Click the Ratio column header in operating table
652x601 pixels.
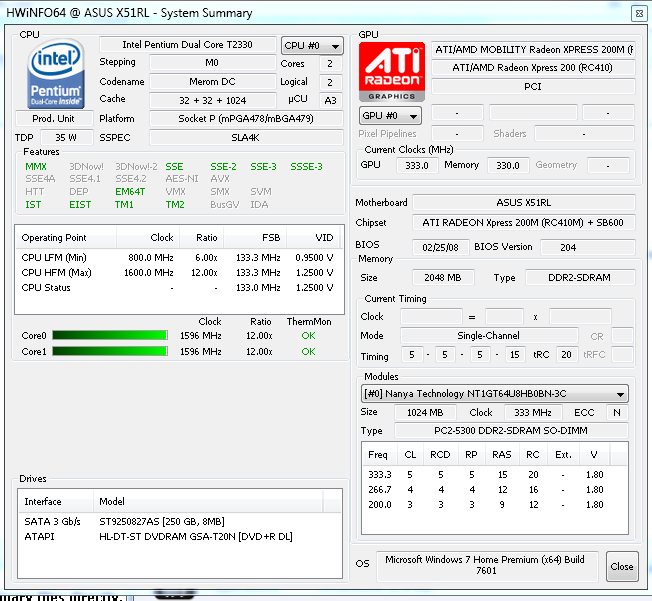coord(201,237)
